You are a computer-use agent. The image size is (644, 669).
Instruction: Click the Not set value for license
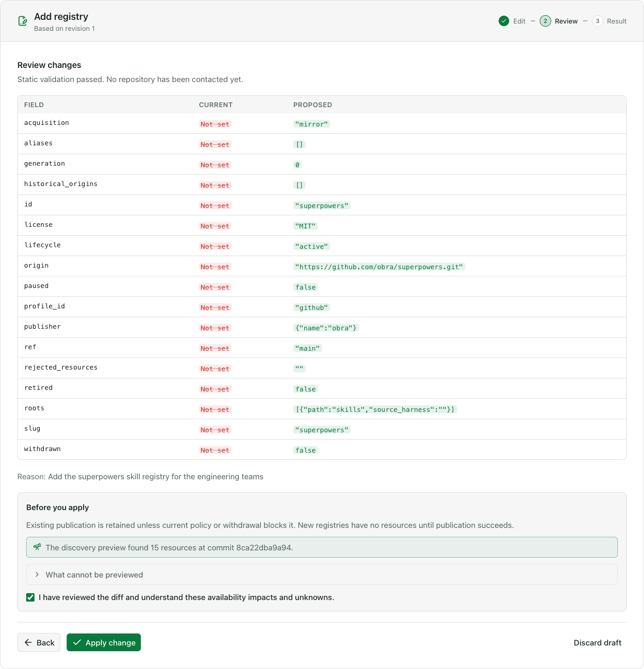(x=215, y=226)
